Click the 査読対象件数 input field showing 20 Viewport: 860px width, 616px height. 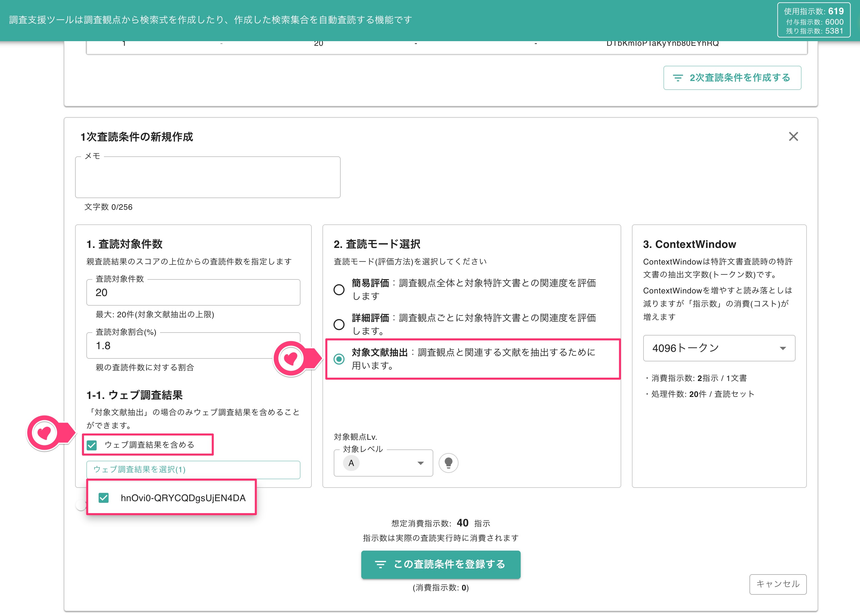click(193, 292)
